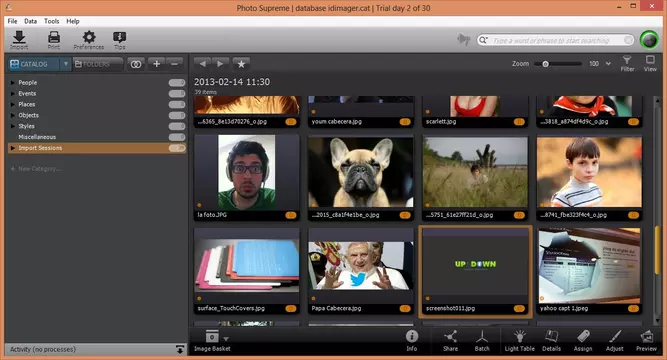Screen dimensions: 667x360
Task: Open the Help menu
Action: 73,21
